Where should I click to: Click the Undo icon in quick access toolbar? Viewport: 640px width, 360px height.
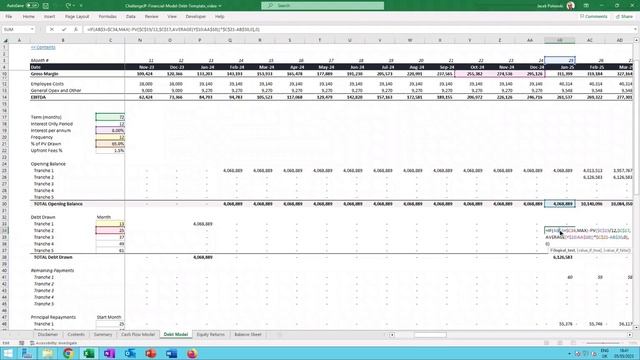68,6
